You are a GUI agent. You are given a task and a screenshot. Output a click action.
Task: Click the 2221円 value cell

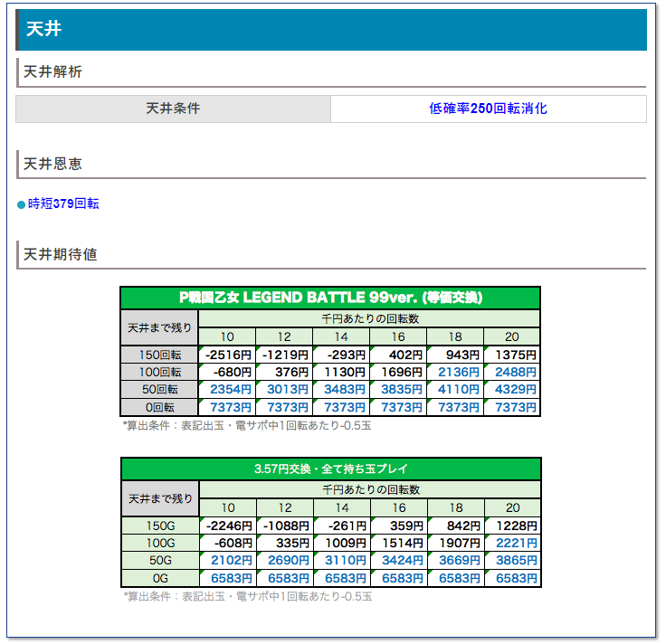coord(512,543)
